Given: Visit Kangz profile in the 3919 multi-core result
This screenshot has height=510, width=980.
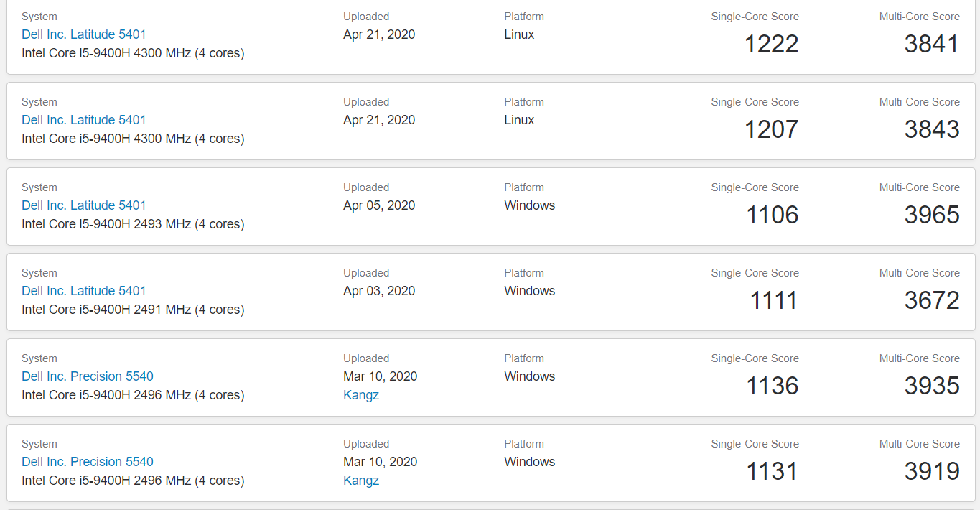Looking at the screenshot, I should [x=361, y=481].
